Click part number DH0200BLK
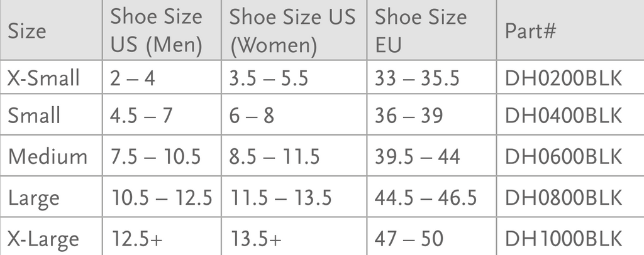 point(563,78)
